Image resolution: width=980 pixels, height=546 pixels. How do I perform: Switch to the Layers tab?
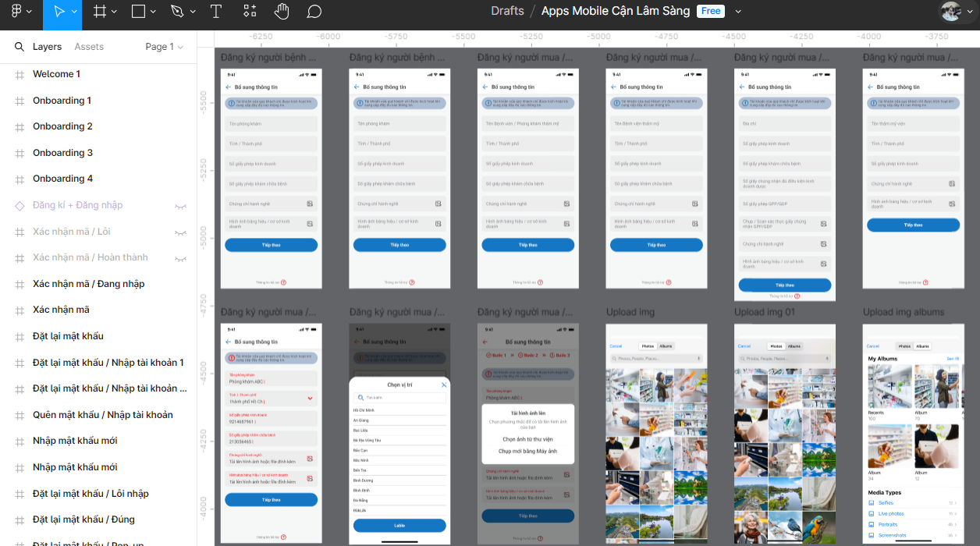(x=47, y=47)
